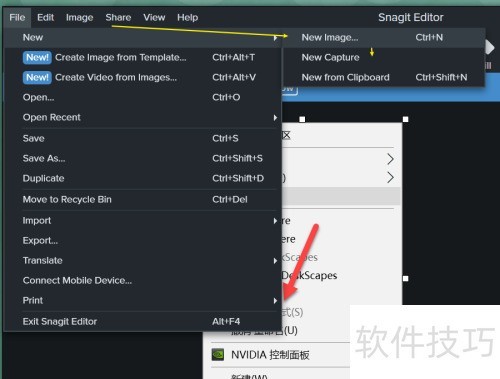Click the Ctrl+N shortcut text
The image size is (500, 379).
(x=429, y=37)
